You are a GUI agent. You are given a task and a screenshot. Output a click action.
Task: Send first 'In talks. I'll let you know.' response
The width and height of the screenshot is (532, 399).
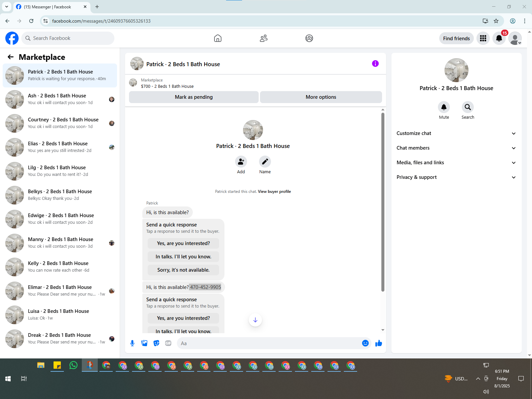(x=184, y=257)
